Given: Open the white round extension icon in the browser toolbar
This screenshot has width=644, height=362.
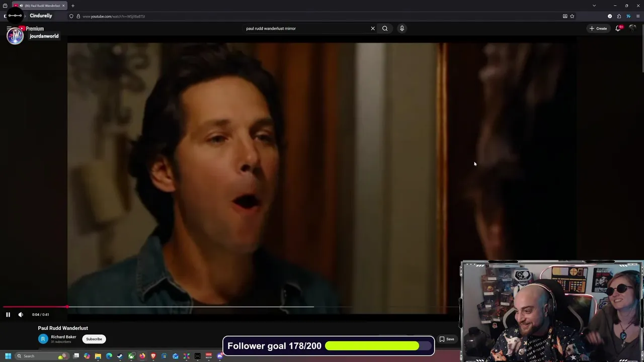Looking at the screenshot, I should click(610, 16).
